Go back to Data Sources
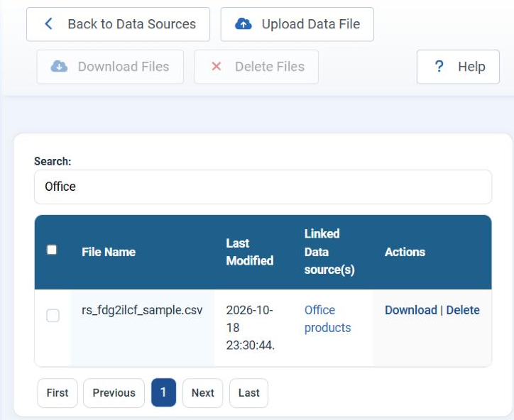514x420 pixels. (x=118, y=25)
